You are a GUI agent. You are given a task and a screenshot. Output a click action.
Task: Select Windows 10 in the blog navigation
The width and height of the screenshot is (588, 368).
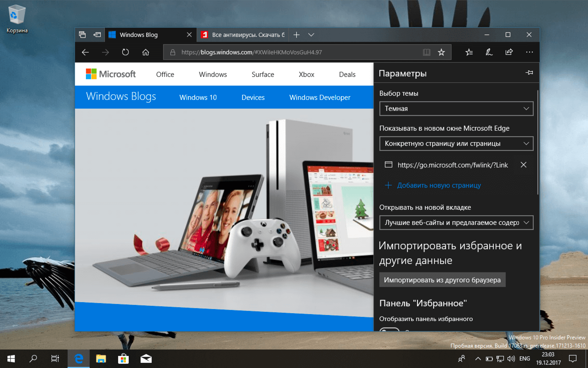tap(198, 97)
